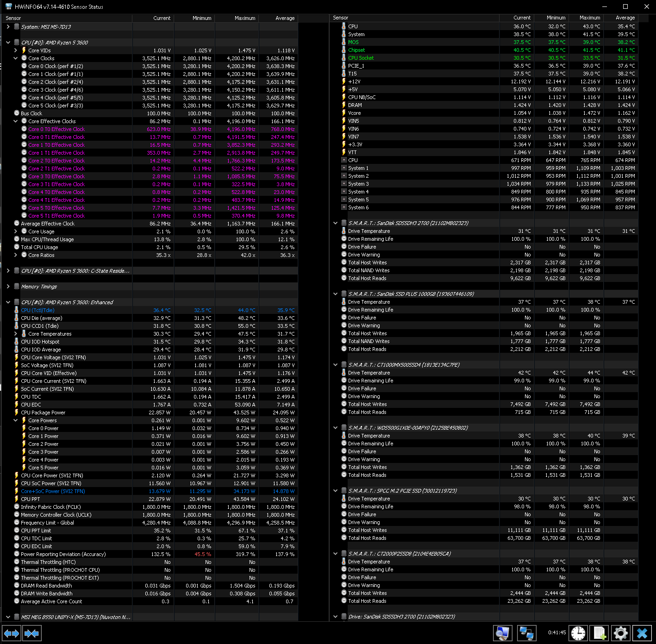Image resolution: width=656 pixels, height=644 pixels.
Task: Select the S.M.A.R.T.: WDS500G1X0E-00AFY0 group header
Action: [x=484, y=428]
